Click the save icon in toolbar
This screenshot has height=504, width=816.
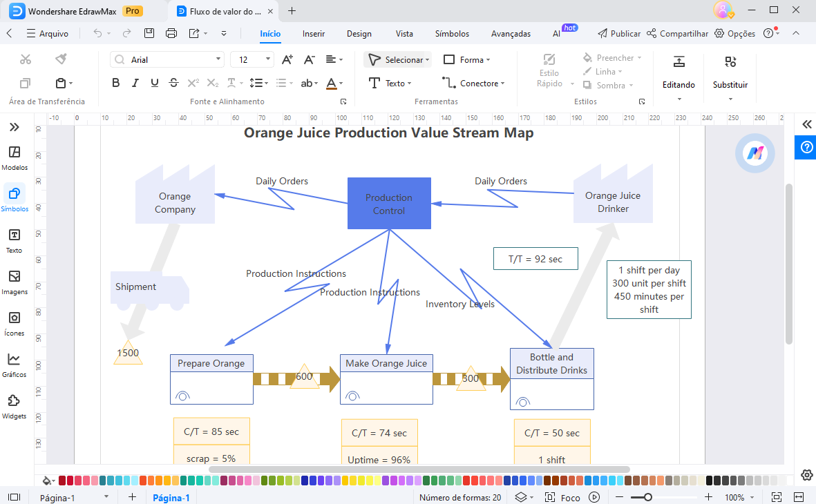tap(149, 33)
